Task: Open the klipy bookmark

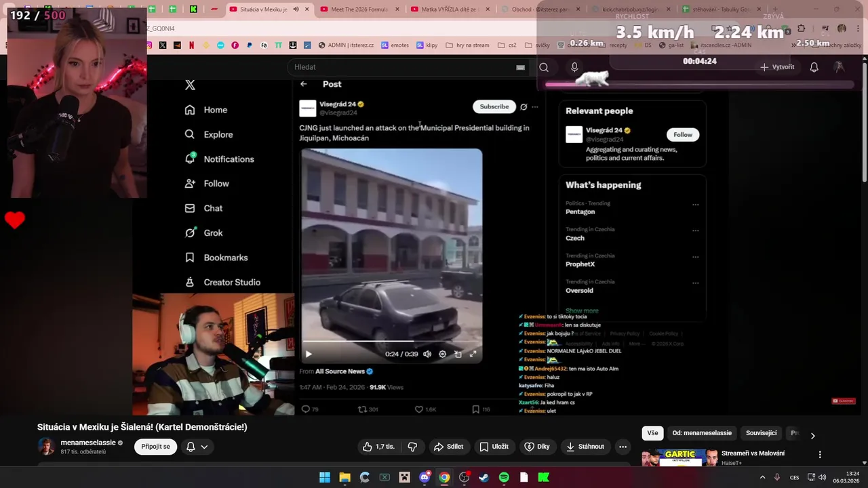Action: 427,45
